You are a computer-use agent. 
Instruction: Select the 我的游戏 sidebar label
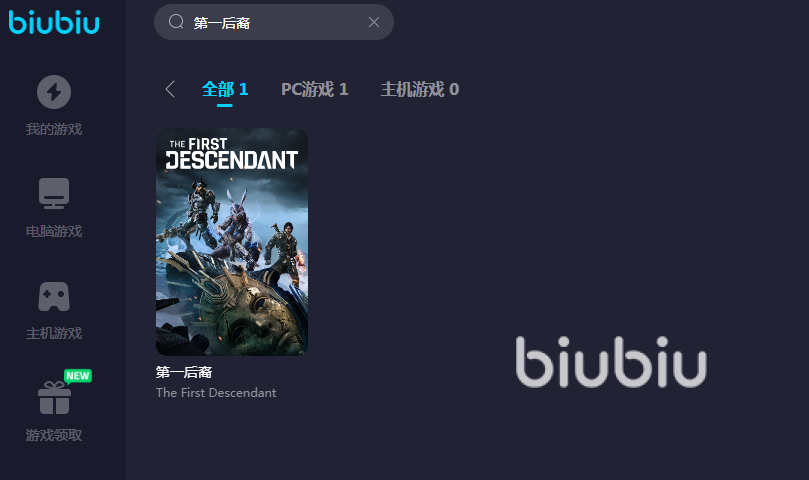pyautogui.click(x=54, y=129)
